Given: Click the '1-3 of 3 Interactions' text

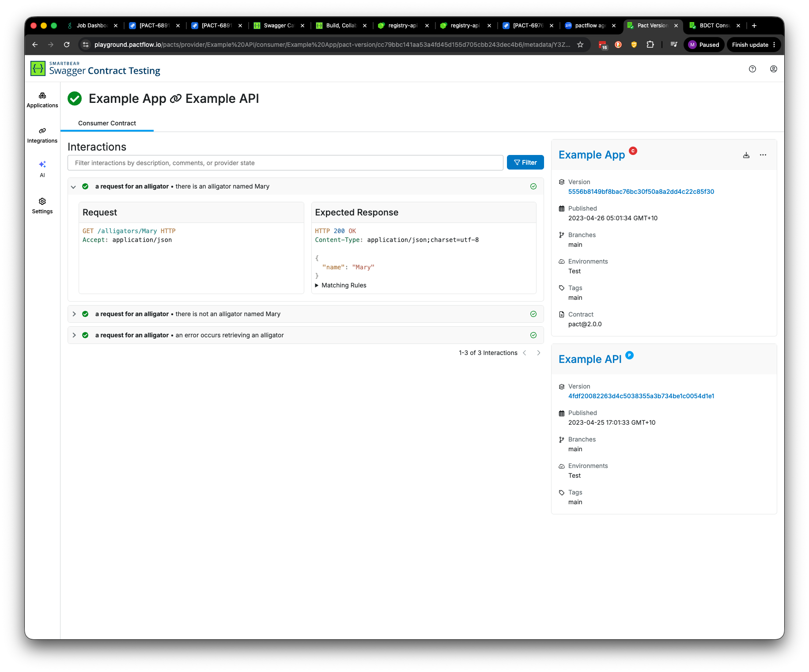Looking at the screenshot, I should 488,353.
